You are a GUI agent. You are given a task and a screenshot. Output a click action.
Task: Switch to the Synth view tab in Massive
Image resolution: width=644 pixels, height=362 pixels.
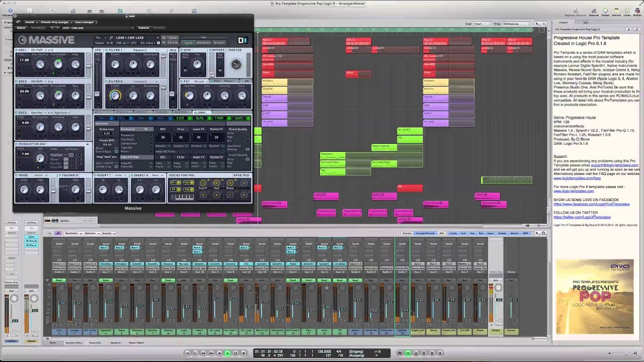tap(188, 43)
